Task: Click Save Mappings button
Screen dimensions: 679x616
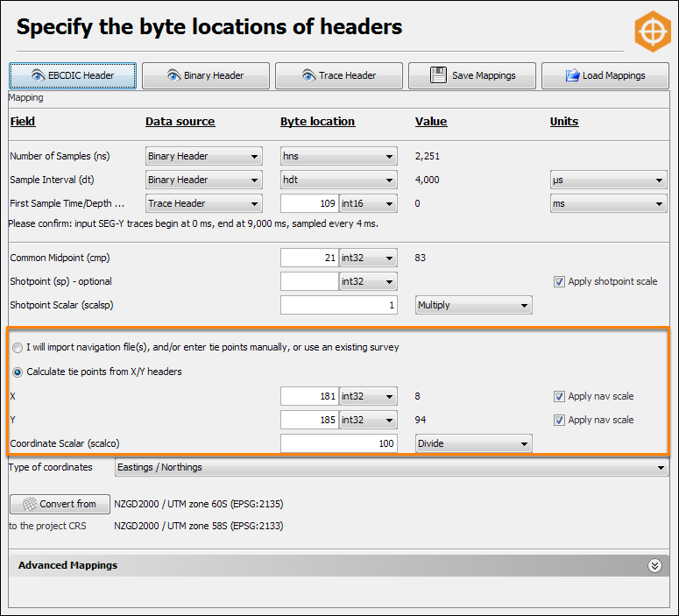Action: click(472, 76)
